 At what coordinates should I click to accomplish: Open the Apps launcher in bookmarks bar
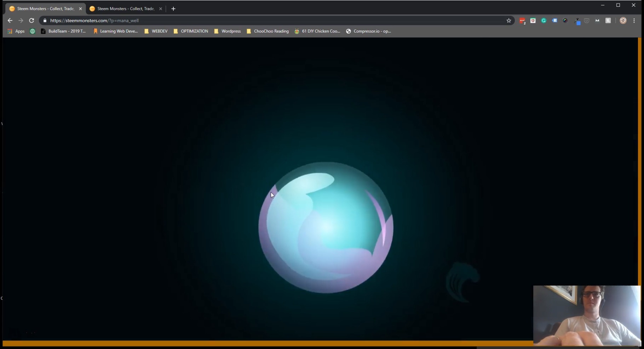(x=16, y=31)
